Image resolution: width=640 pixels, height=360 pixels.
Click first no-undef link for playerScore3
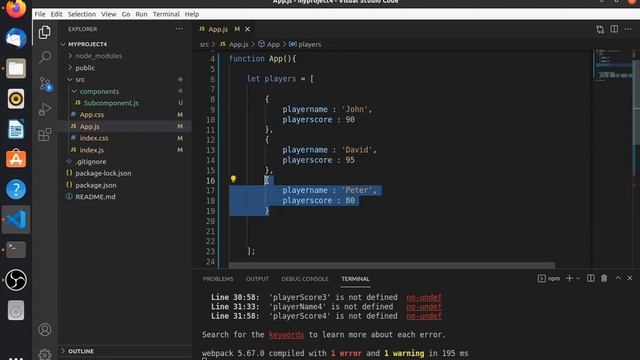coord(424,297)
